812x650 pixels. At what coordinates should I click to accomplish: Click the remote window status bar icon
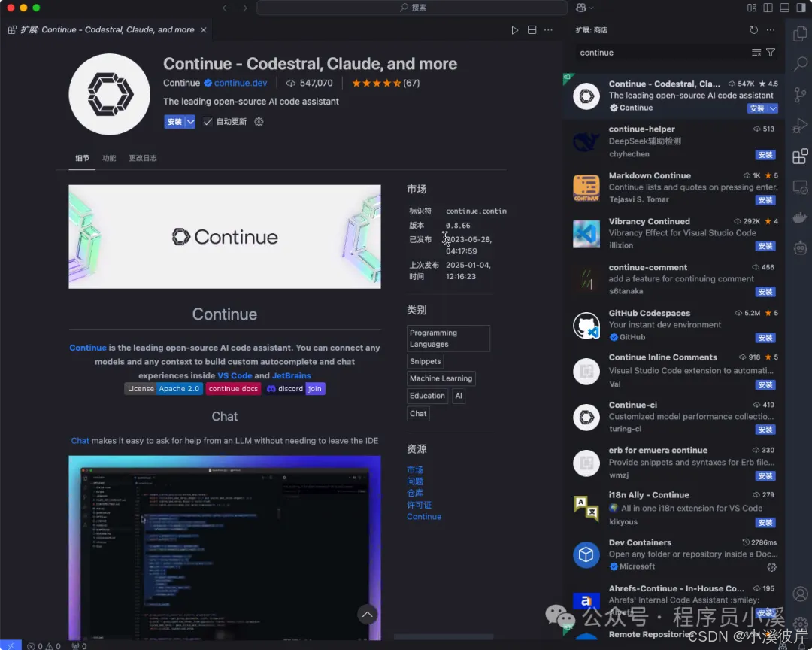point(11,645)
